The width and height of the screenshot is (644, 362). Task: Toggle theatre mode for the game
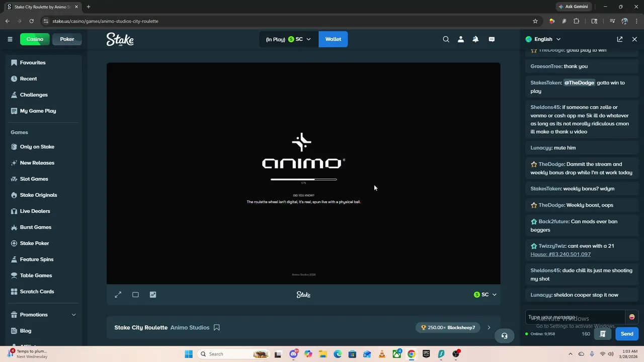tap(135, 295)
